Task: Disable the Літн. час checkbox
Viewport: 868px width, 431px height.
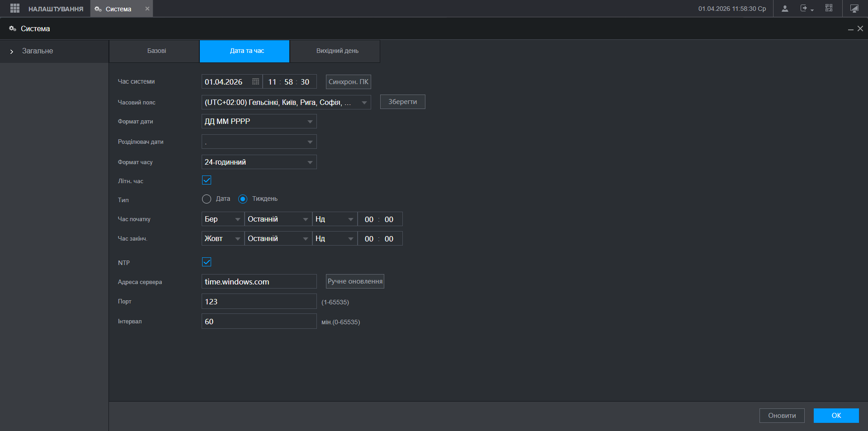Action: click(207, 180)
